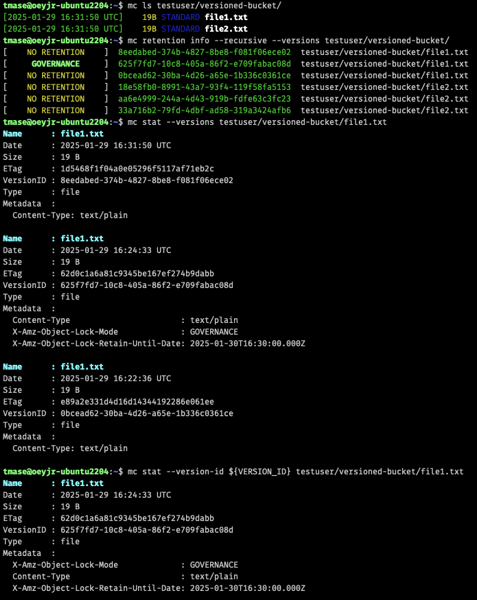Click the 'mc stat --versions' command line
The width and height of the screenshot is (477, 600).
click(257, 122)
